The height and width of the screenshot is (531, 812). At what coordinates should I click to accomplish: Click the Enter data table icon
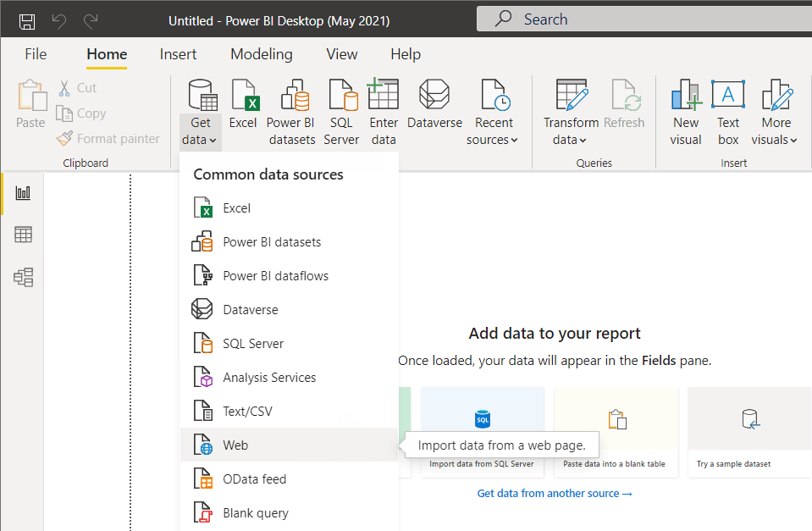tap(384, 94)
